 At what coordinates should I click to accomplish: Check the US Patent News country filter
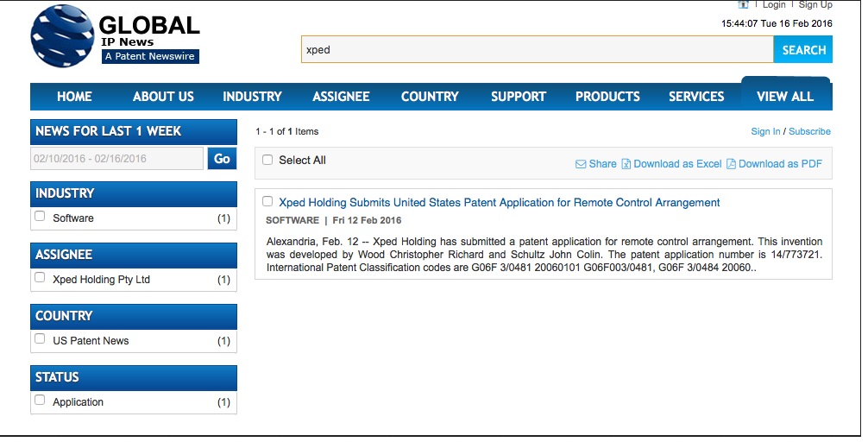tap(40, 339)
